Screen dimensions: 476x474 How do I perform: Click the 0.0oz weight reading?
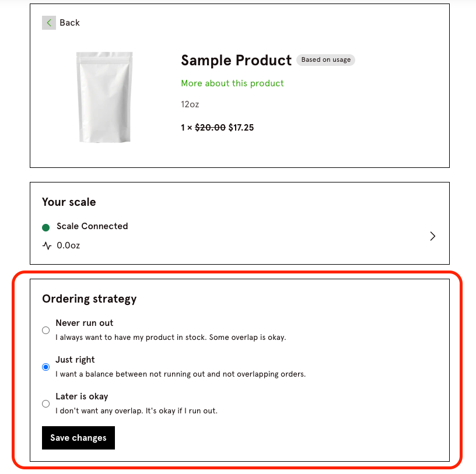click(68, 245)
